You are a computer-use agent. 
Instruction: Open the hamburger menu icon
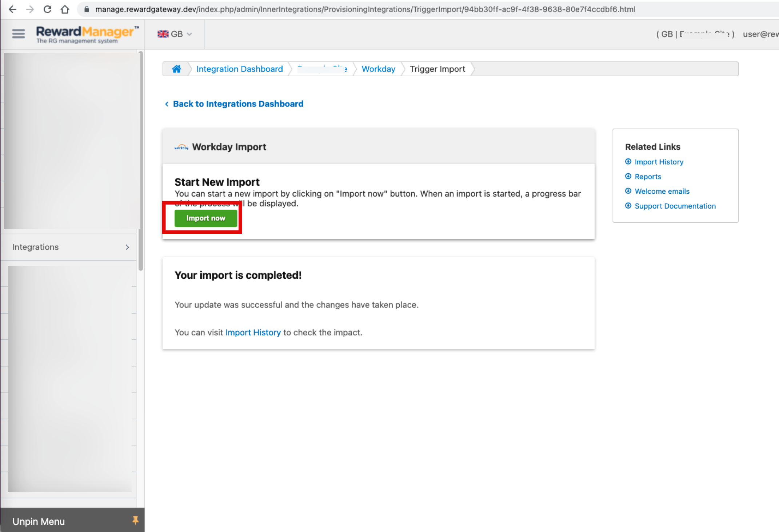[x=19, y=34]
